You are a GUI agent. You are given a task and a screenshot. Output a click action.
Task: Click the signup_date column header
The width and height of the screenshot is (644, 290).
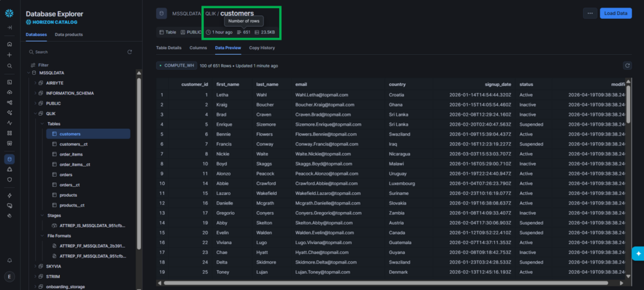tap(497, 84)
